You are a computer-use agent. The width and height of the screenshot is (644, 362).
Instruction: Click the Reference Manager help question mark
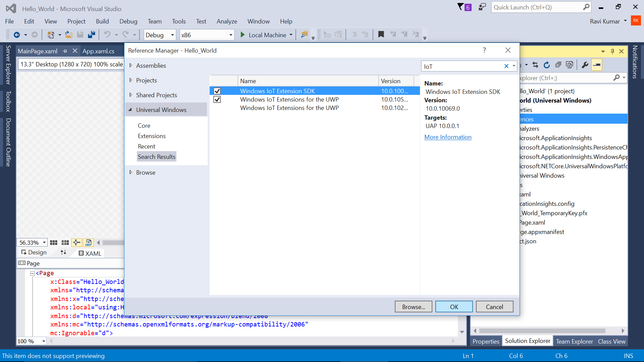[484, 50]
